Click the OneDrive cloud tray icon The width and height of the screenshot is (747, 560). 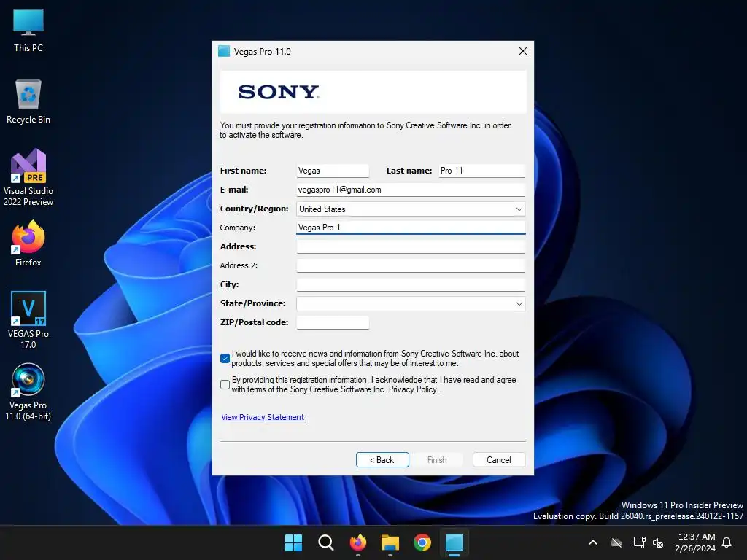(616, 542)
